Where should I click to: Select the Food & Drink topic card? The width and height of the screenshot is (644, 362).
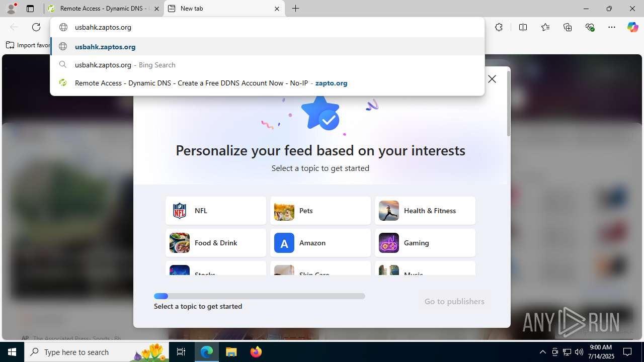pyautogui.click(x=216, y=243)
